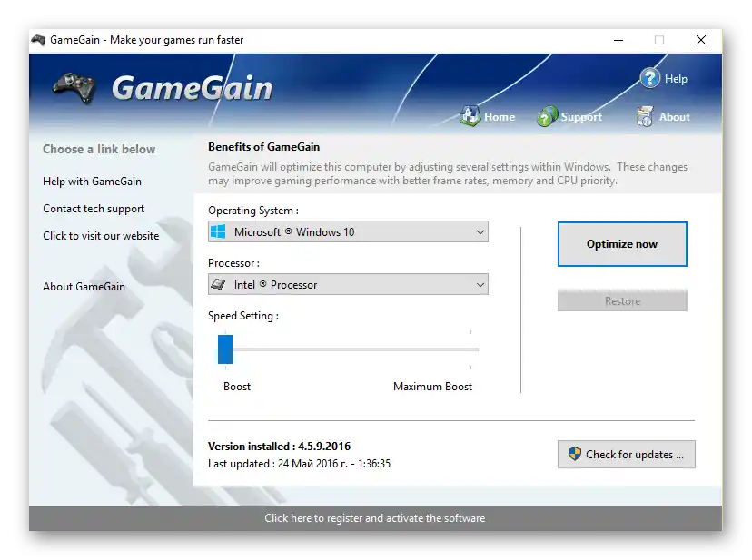Click to visit our website link

click(101, 236)
